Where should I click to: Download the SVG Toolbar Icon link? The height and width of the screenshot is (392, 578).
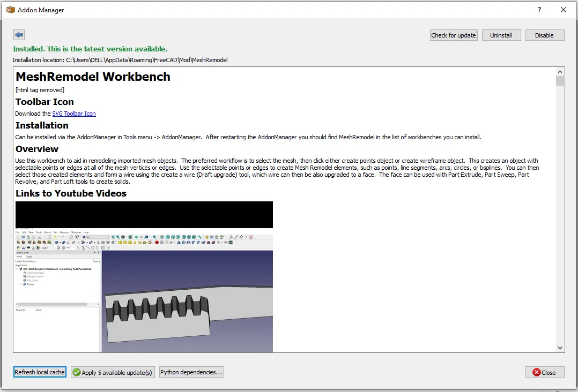coord(74,114)
